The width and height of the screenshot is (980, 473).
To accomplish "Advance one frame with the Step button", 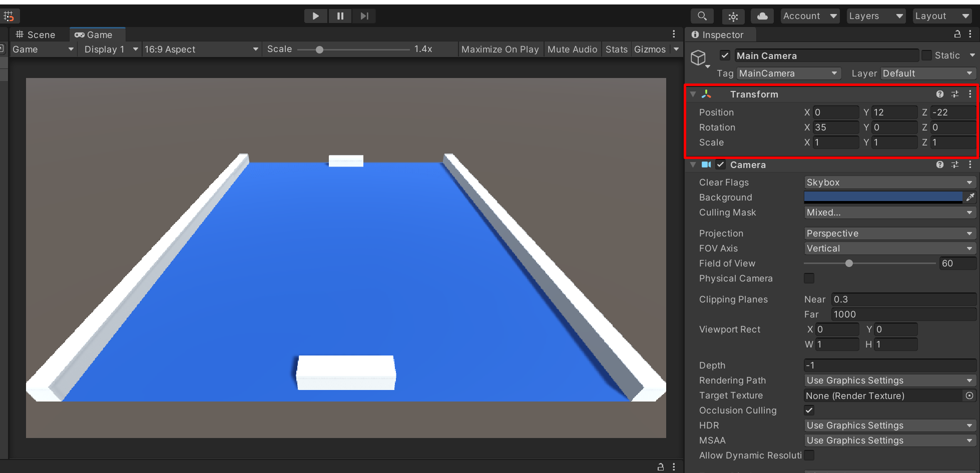I will [x=364, y=16].
